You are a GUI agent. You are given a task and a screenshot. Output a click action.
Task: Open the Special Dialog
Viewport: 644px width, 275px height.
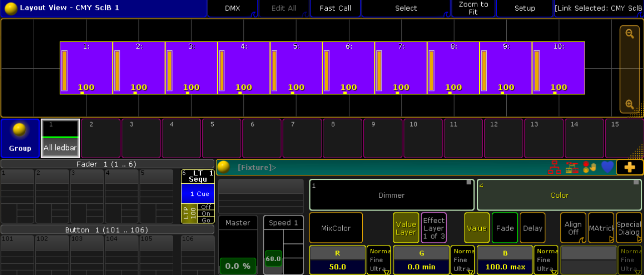click(629, 228)
